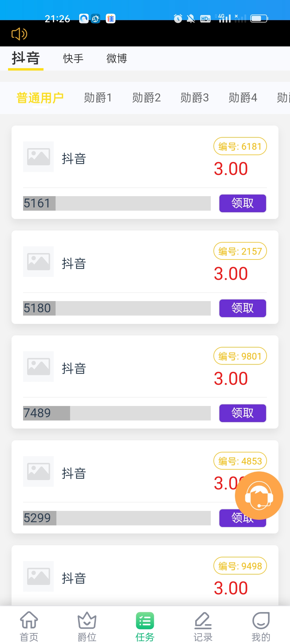The image size is (290, 644).
Task: Open the customer service headset bubble
Action: coord(259,495)
